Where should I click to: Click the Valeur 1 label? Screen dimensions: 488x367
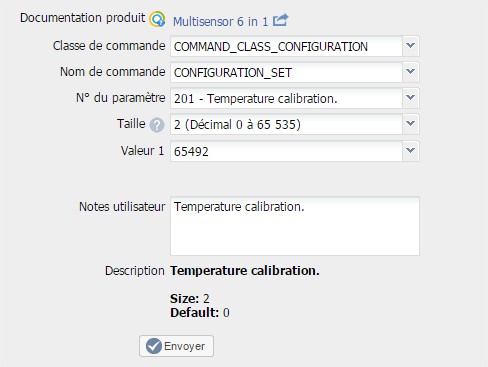(x=143, y=151)
